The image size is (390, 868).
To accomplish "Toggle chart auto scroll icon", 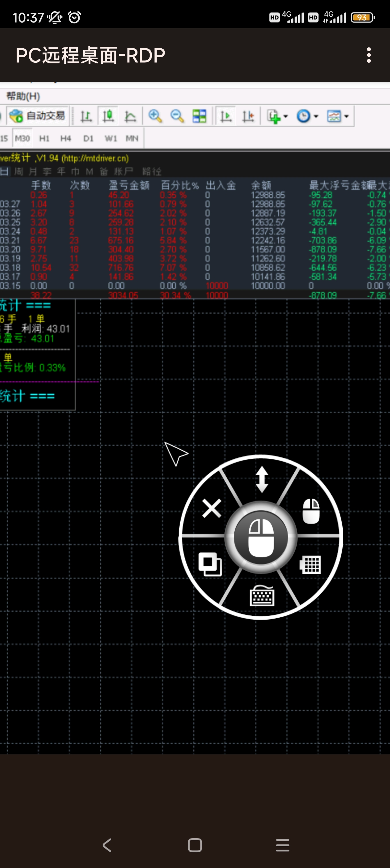I will point(226,117).
